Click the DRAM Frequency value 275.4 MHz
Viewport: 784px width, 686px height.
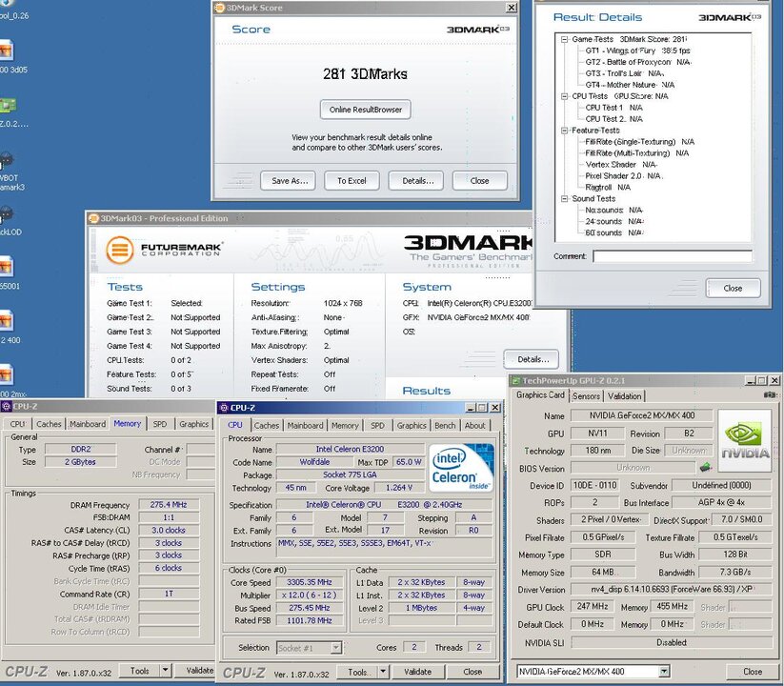(169, 505)
